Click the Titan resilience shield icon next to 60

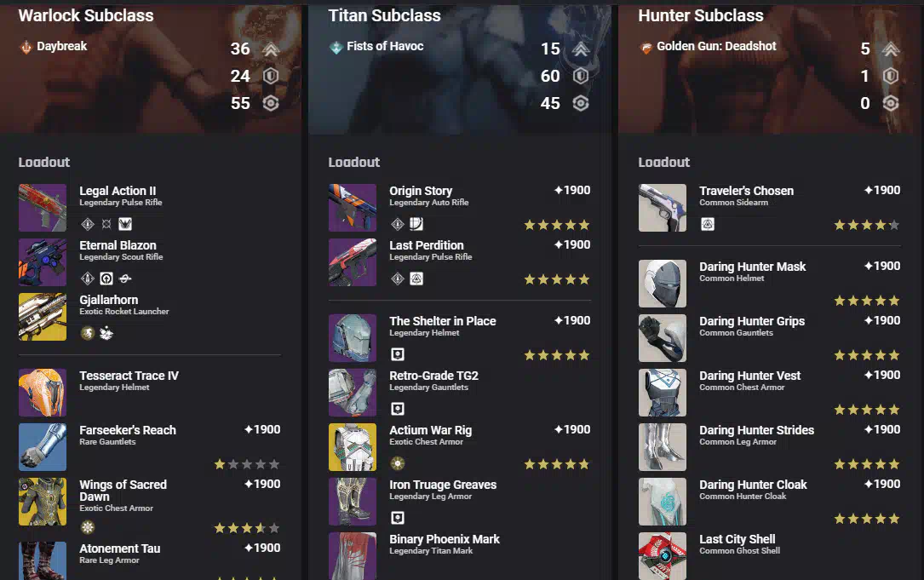click(581, 76)
